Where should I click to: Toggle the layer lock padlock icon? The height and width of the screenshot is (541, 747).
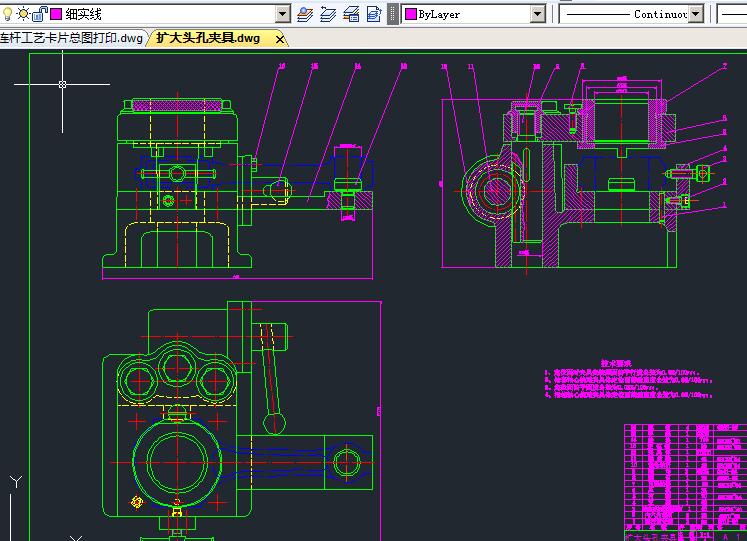38,14
